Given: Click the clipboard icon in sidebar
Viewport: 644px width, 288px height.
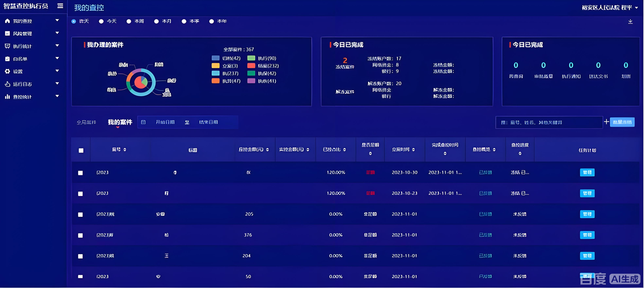Looking at the screenshot, I should 7,59.
